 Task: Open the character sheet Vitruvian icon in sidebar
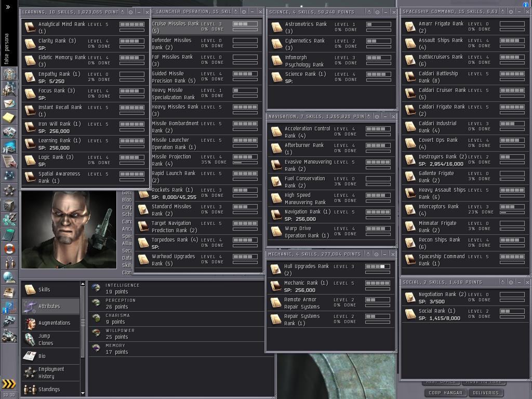pos(9,74)
